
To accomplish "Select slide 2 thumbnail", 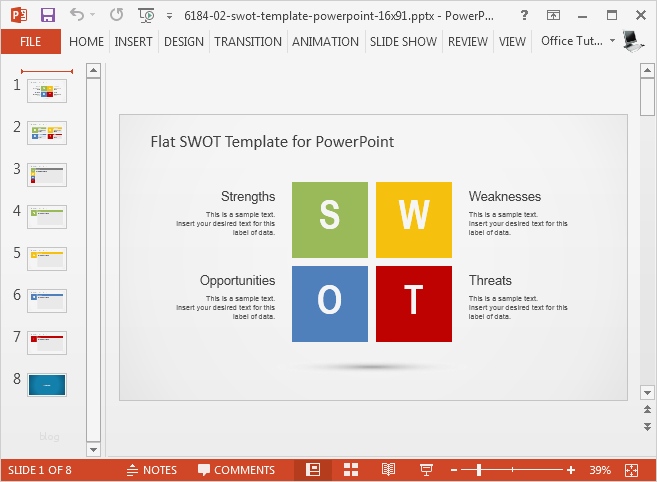I will pyautogui.click(x=47, y=133).
